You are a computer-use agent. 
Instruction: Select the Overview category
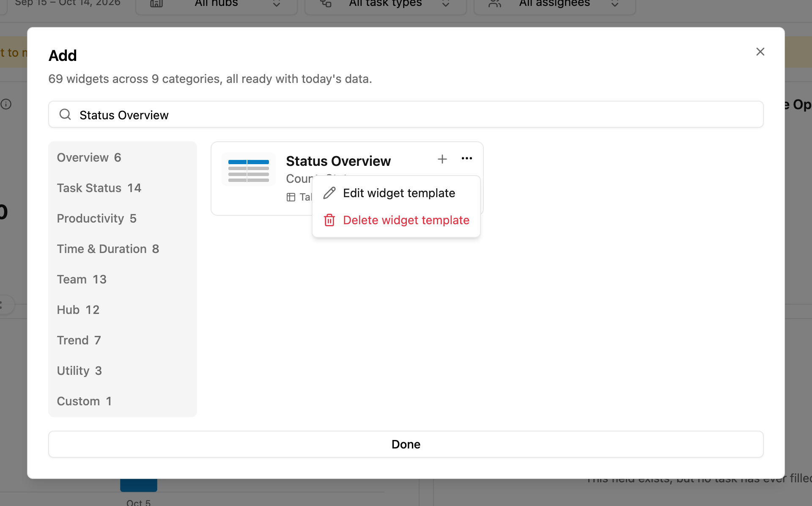pos(123,157)
